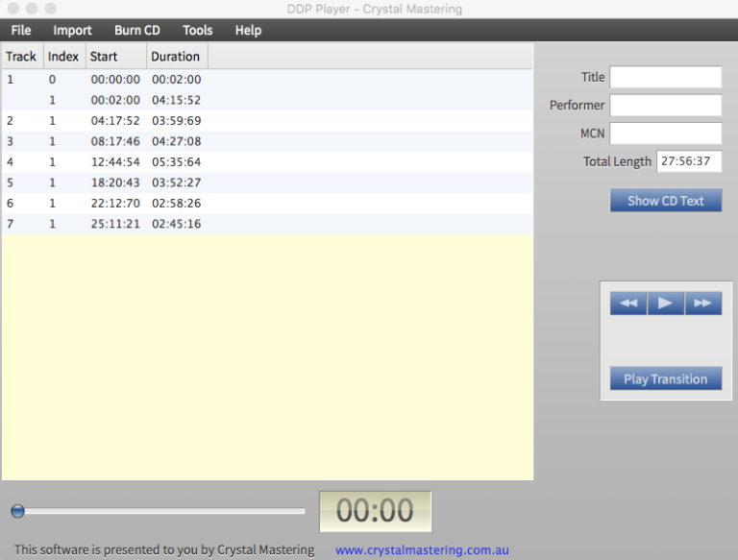The image size is (738, 560).
Task: Open the Burn CD menu
Action: tap(137, 30)
